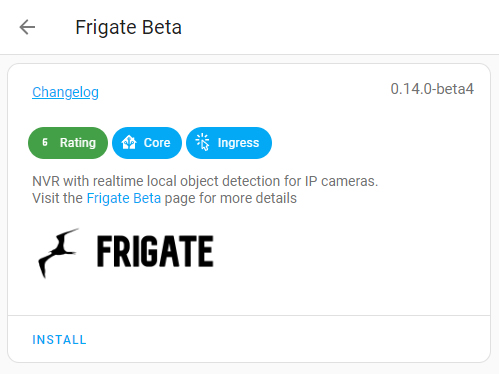
Task: Click the FRIGATE wordmark image
Action: tap(155, 251)
